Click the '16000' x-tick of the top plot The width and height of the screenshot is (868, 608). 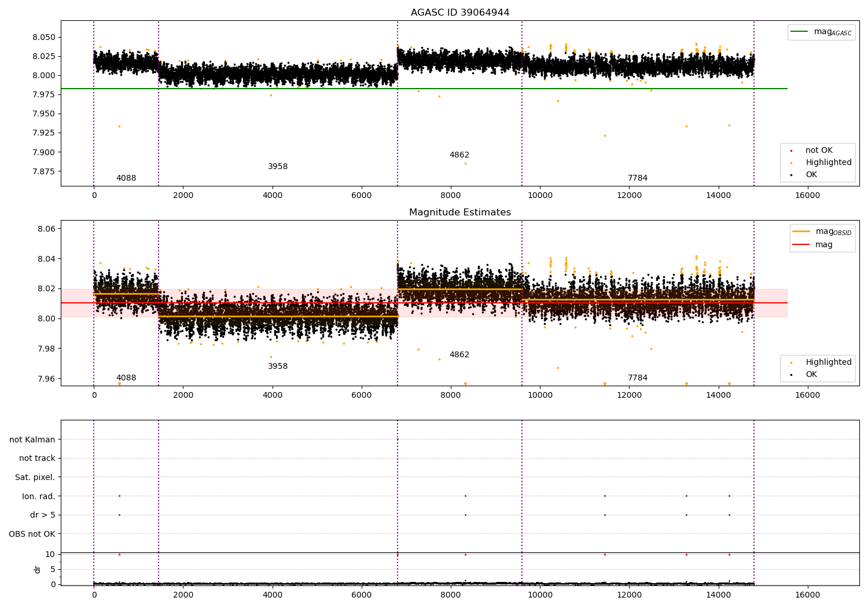click(x=808, y=195)
